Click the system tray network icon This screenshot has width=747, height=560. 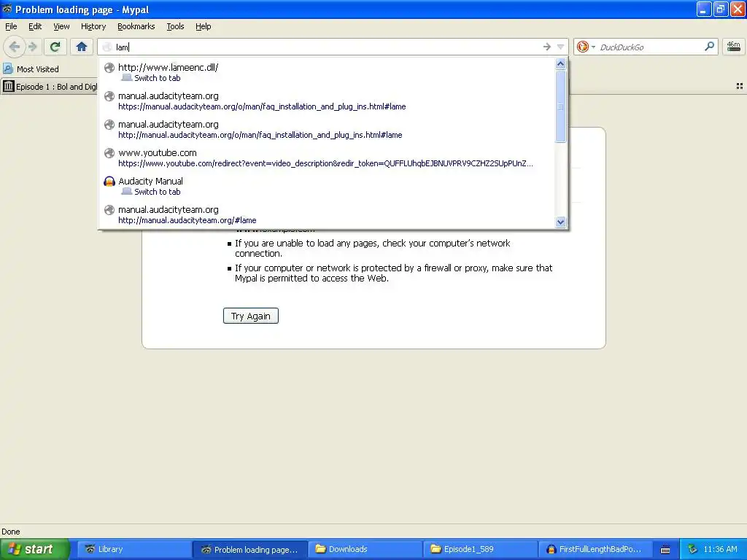(x=692, y=549)
